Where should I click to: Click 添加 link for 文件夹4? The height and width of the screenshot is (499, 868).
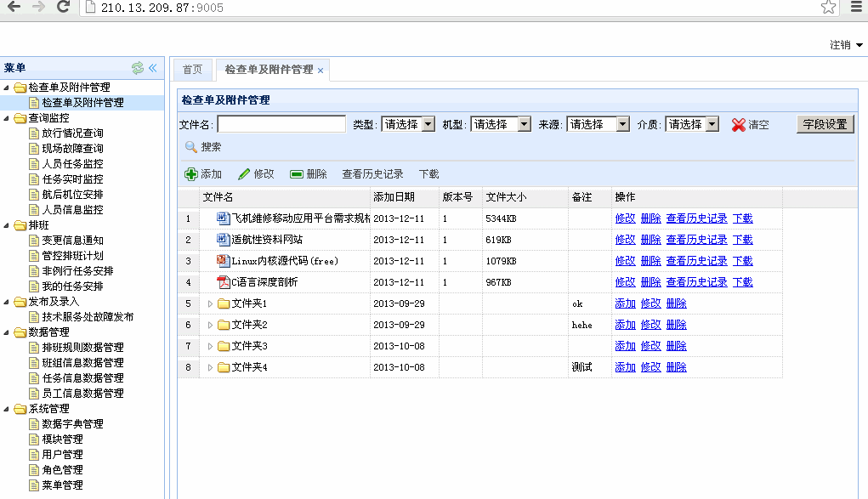tap(625, 367)
